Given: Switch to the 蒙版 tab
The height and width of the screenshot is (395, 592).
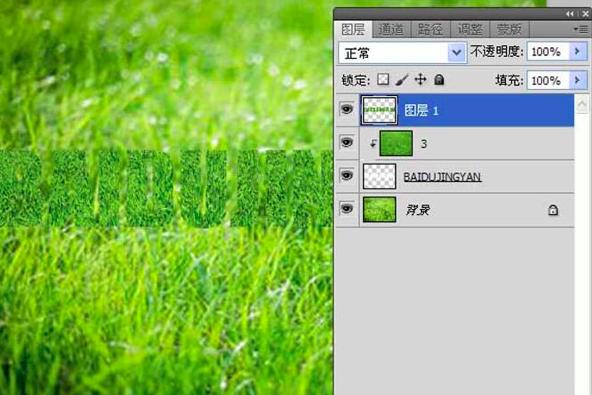Looking at the screenshot, I should [509, 29].
